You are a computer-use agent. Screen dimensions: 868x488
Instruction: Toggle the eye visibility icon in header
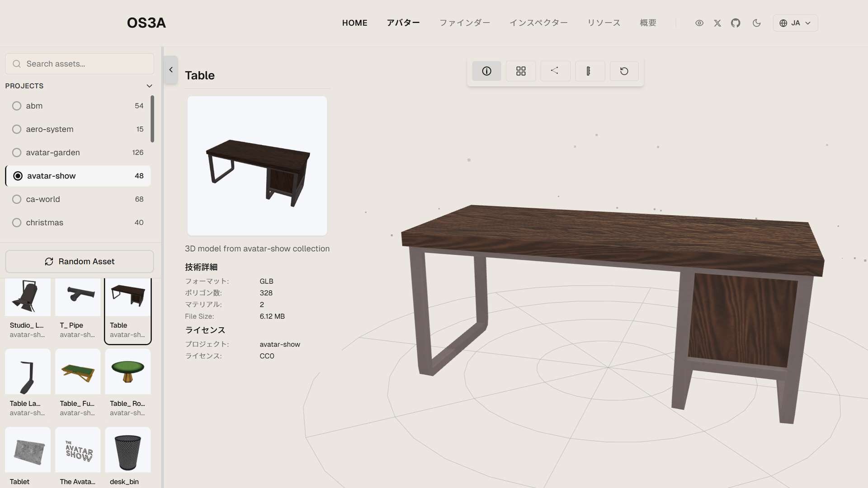tap(699, 23)
